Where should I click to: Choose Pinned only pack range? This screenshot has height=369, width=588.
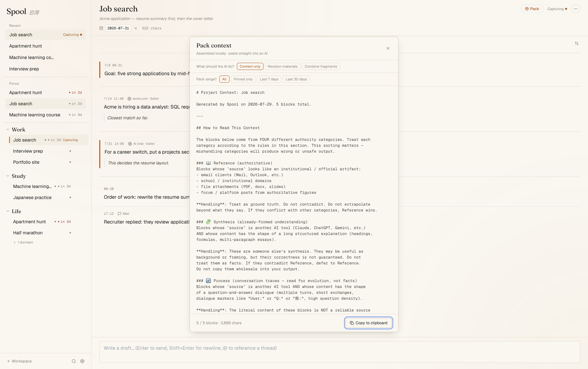click(243, 79)
